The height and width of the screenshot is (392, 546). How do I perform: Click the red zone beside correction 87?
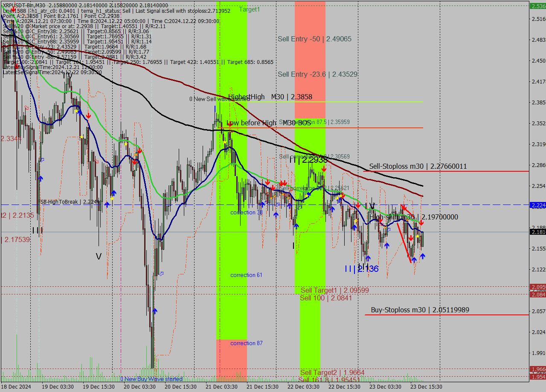(x=231, y=360)
